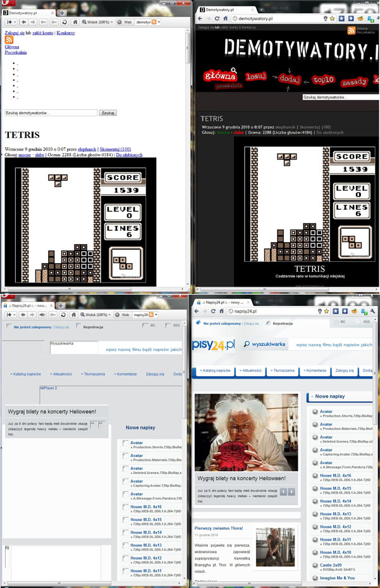380x588 pixels.
Task: Reload page in Demotywatory Chrome window
Action: click(x=217, y=18)
